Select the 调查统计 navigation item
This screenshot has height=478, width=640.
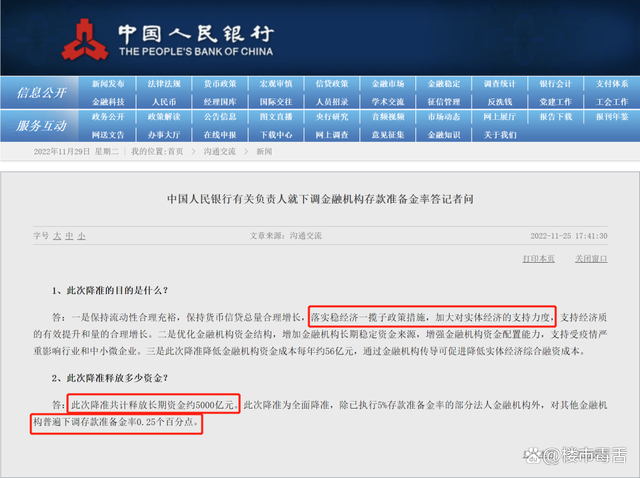(x=500, y=85)
